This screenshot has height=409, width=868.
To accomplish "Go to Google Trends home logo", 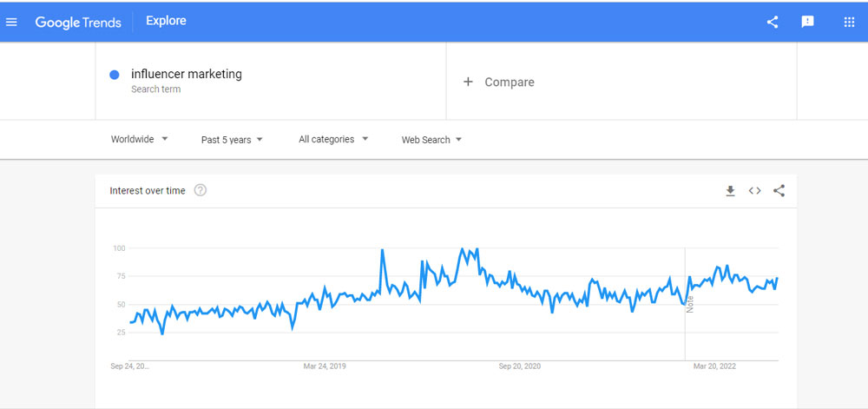I will click(x=78, y=22).
